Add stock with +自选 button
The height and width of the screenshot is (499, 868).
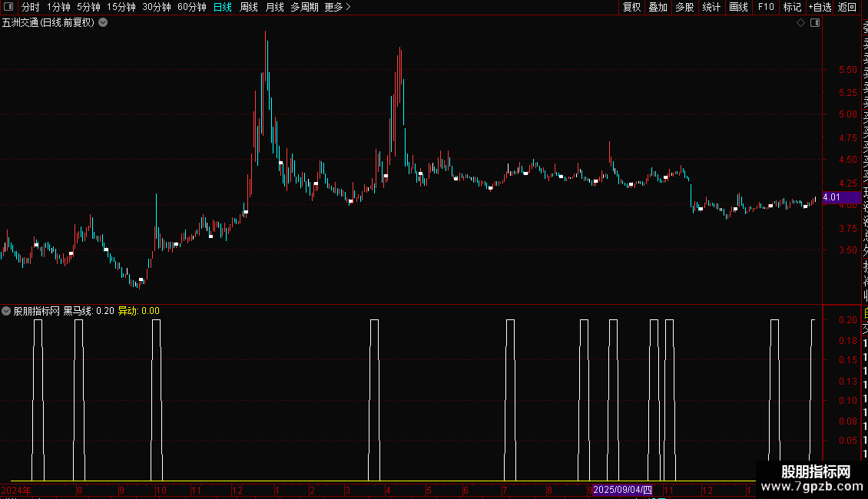tap(820, 7)
